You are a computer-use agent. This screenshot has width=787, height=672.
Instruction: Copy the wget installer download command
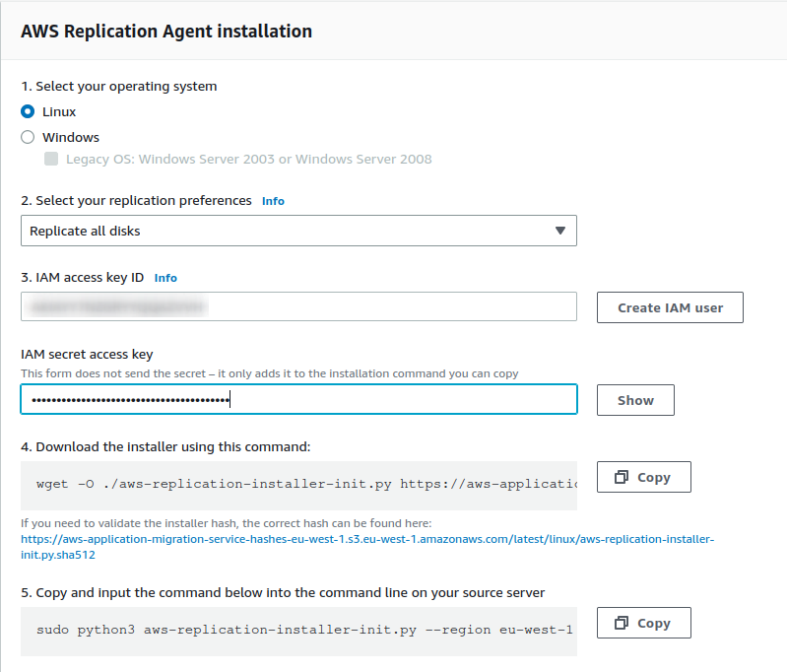[643, 477]
